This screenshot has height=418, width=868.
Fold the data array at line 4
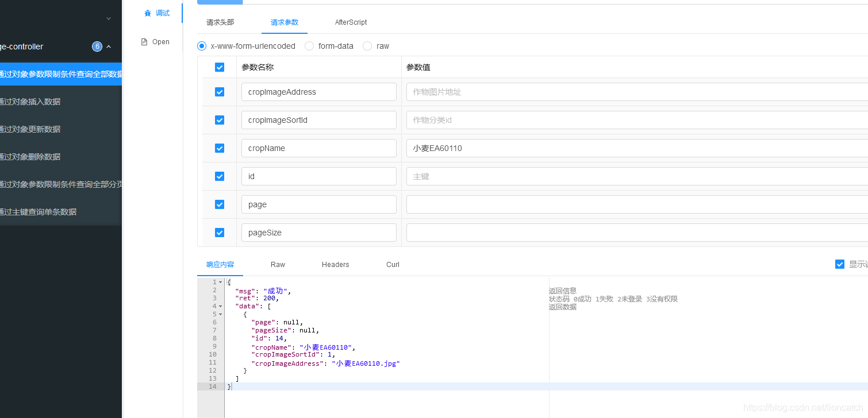coord(220,306)
